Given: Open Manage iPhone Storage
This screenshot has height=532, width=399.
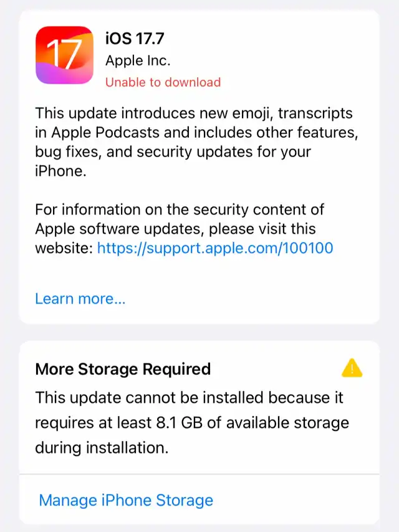Looking at the screenshot, I should 126,500.
